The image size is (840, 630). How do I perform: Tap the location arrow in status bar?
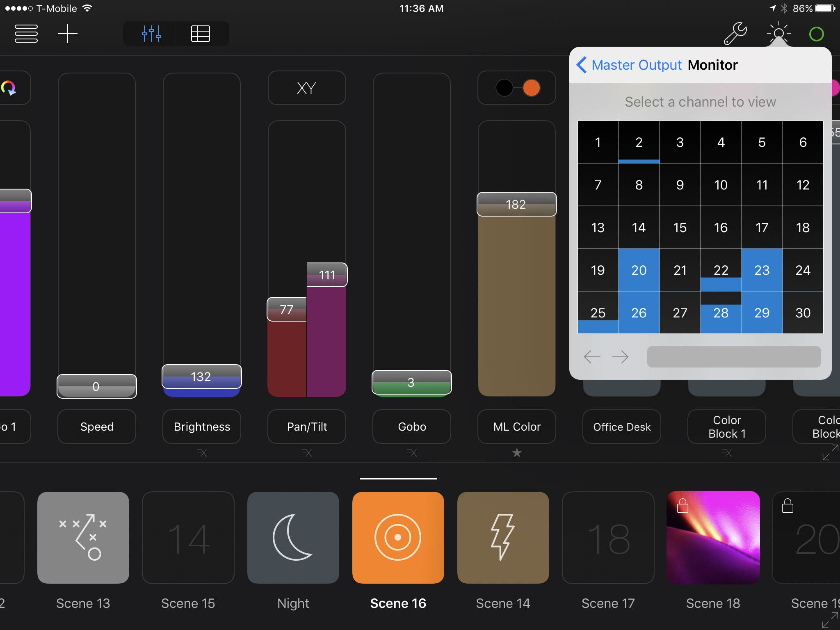pyautogui.click(x=772, y=8)
